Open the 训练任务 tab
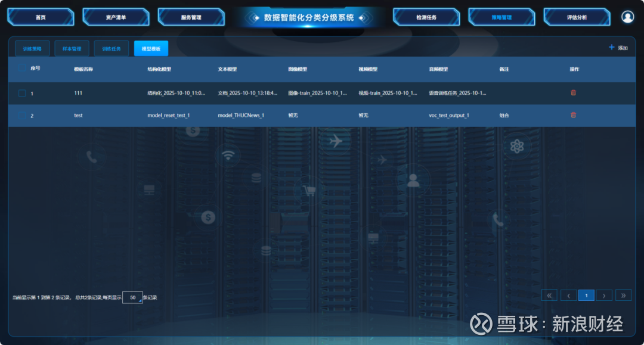644x345 pixels. [112, 49]
